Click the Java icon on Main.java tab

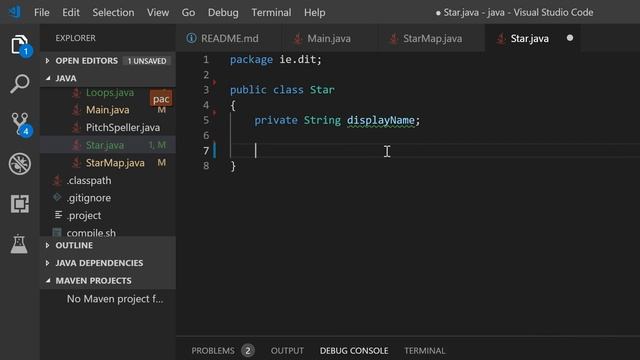[298, 39]
